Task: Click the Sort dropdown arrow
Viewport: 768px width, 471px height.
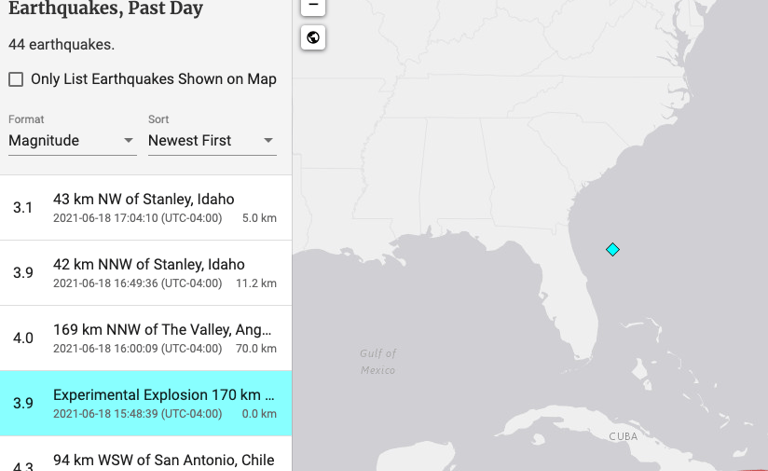Action: 268,141
